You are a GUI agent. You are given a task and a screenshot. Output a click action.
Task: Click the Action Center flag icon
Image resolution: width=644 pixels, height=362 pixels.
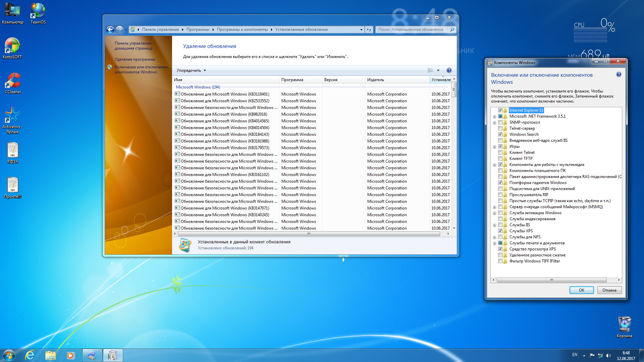pyautogui.click(x=592, y=356)
